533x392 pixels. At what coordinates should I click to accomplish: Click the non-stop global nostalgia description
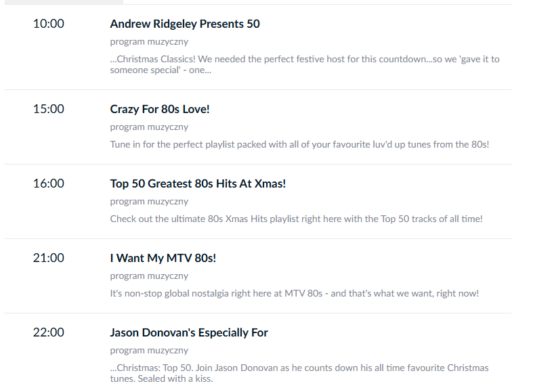pyautogui.click(x=295, y=293)
